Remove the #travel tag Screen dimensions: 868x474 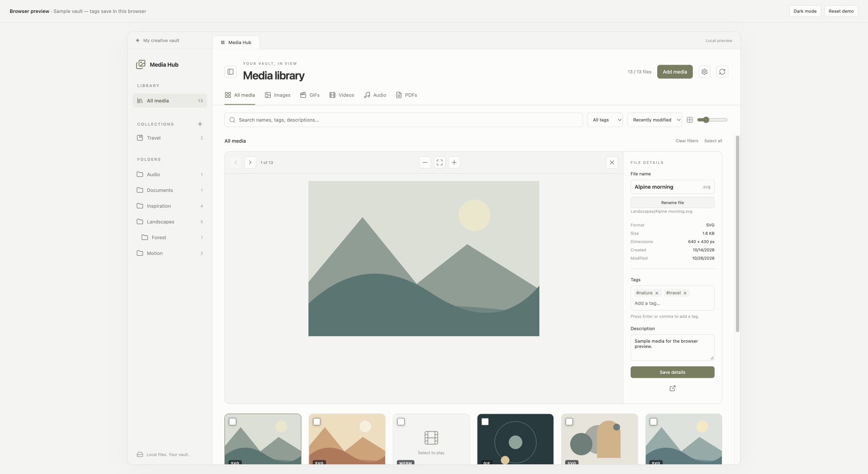click(685, 293)
